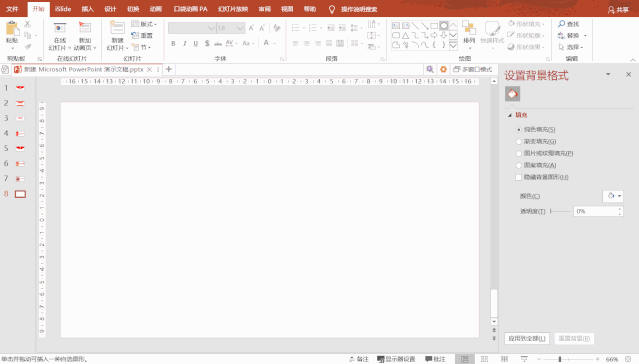Viewport: 639px width, 364px height.
Task: Collapse the Fill (填充) section
Action: [510, 115]
